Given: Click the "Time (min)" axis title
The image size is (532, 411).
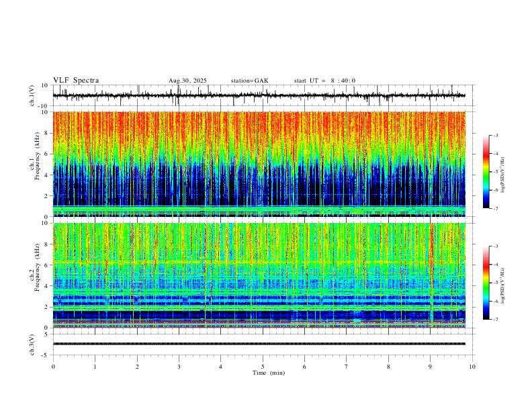Looking at the screenshot, I should tap(269, 373).
